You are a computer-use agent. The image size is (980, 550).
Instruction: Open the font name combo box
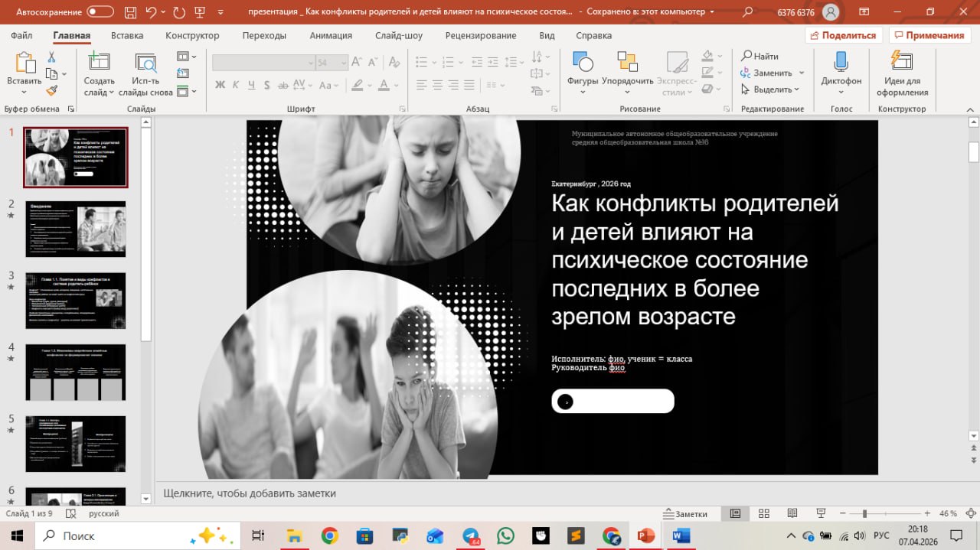click(x=264, y=63)
